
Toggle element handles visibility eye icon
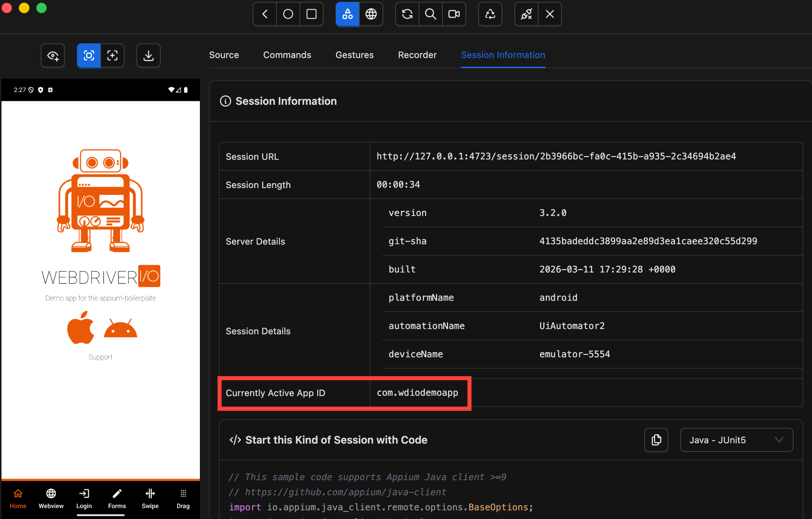53,56
